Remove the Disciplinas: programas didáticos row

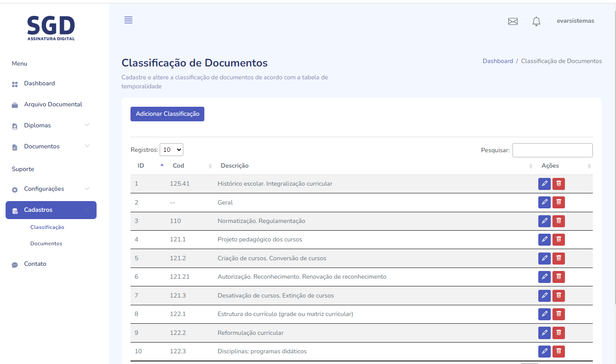click(558, 352)
